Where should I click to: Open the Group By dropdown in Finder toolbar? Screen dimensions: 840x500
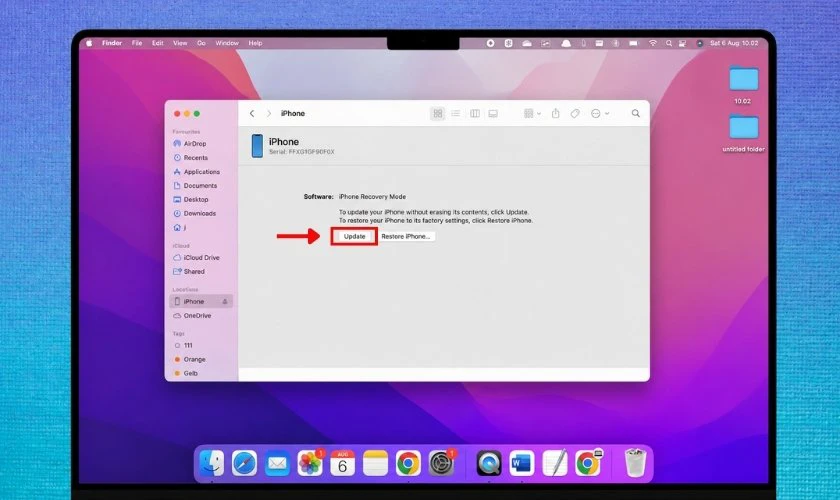[x=532, y=114]
